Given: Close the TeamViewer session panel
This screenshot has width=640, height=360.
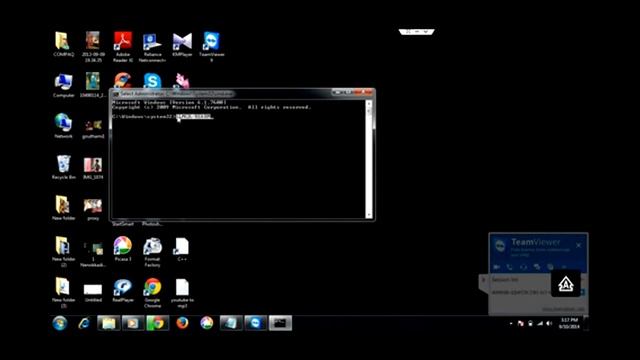Looking at the screenshot, I should point(579,245).
